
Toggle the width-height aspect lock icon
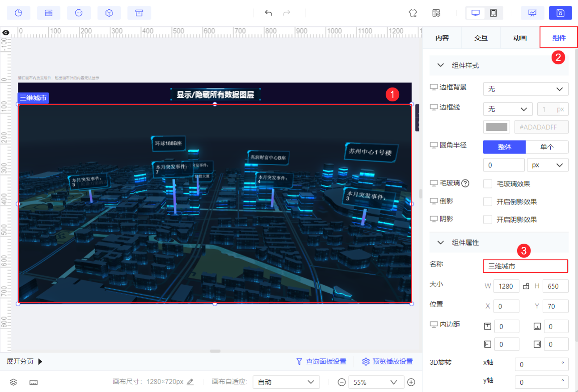pyautogui.click(x=527, y=286)
